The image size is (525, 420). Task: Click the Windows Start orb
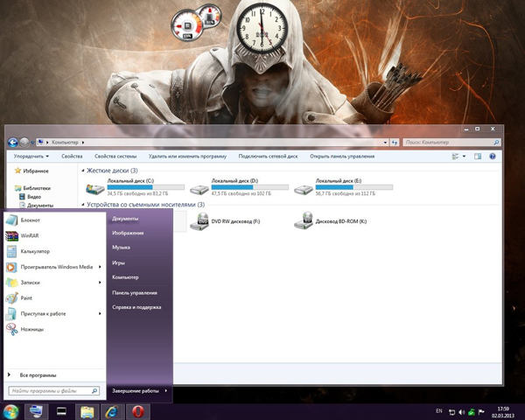point(10,412)
